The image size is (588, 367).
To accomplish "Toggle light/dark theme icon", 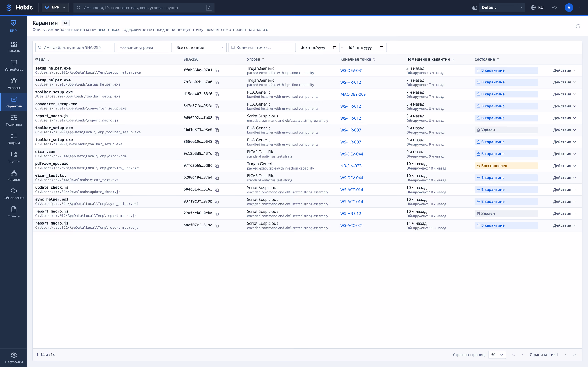I will [x=554, y=8].
